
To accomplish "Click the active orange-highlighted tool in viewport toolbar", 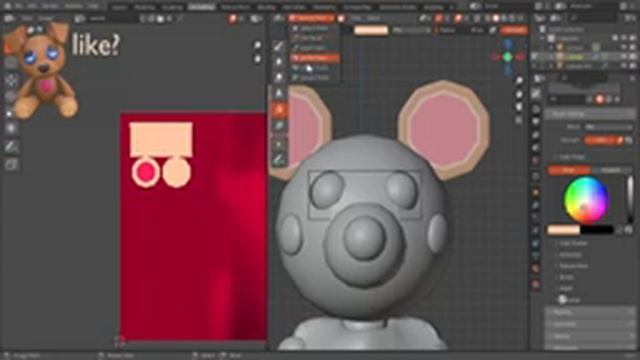I will (x=280, y=110).
